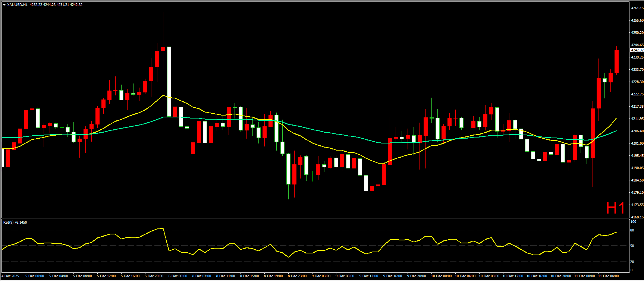This screenshot has width=644, height=281.
Task: Click the 4206.40 price scale label
Action: 637,131
